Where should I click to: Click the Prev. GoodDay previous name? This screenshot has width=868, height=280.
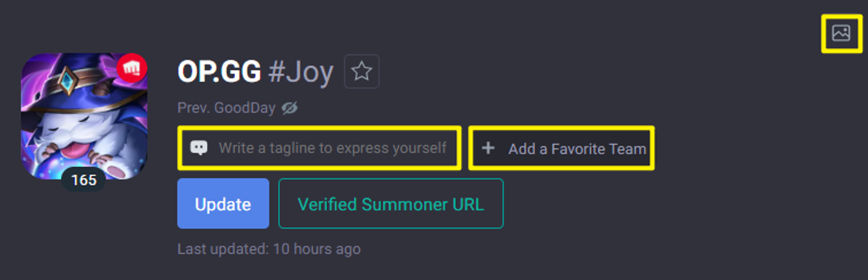226,108
